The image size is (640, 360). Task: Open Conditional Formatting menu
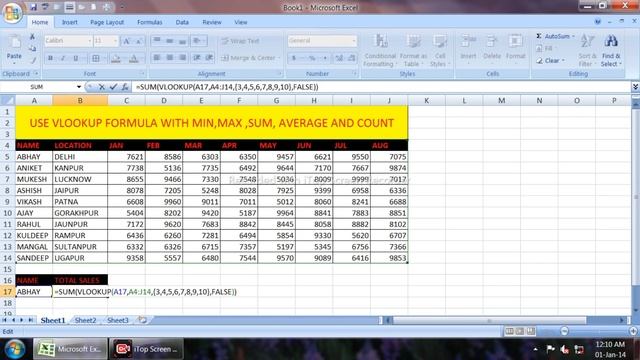coord(380,51)
